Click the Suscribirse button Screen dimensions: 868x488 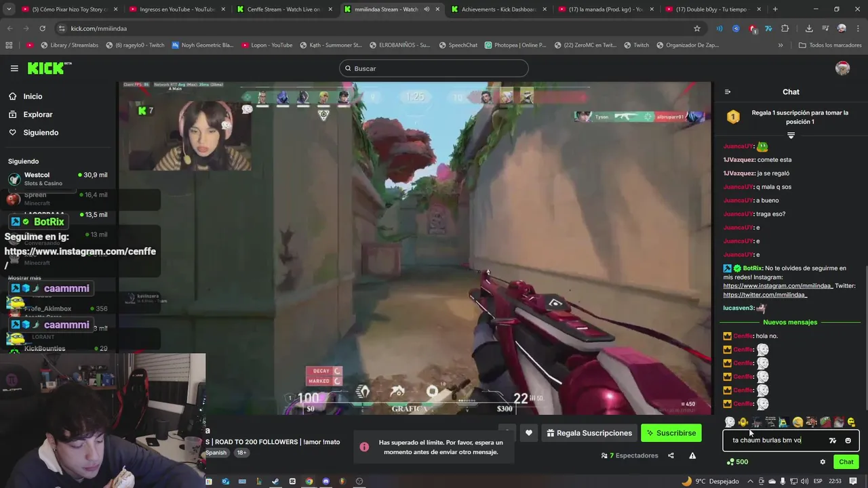671,433
